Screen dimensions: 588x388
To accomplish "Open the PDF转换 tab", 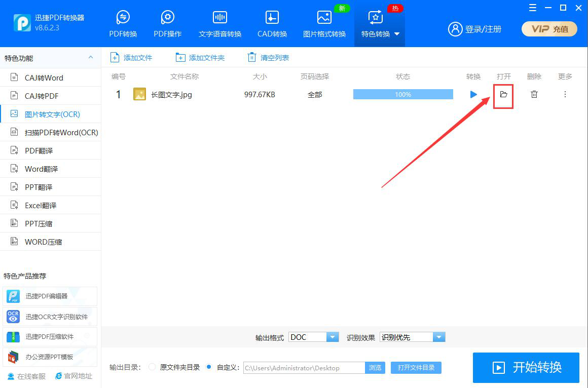I will click(123, 24).
